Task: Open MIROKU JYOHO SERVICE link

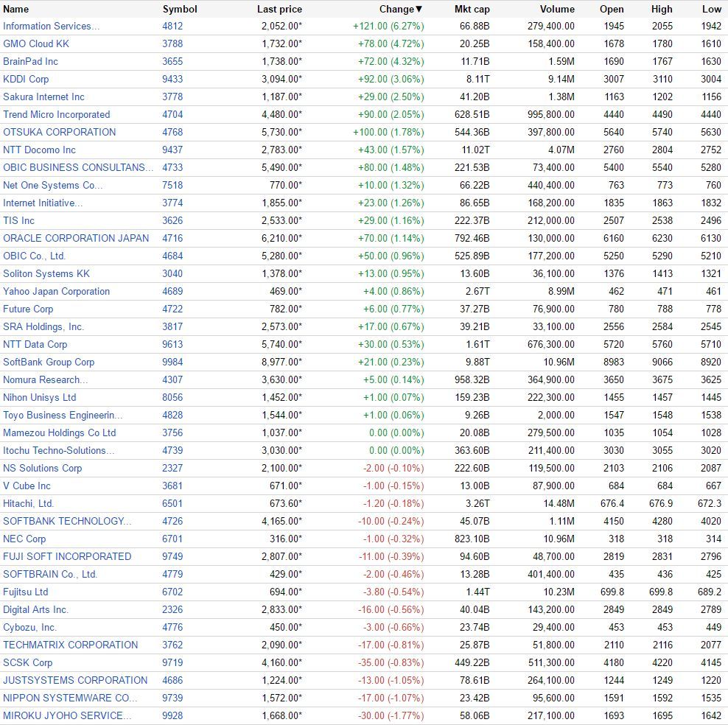Action: click(x=67, y=715)
